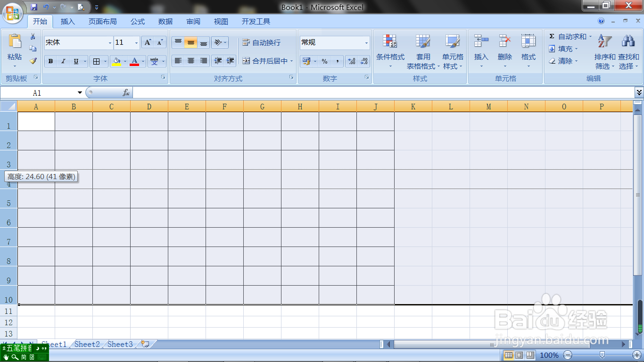Activate the Format Painter brush
The image size is (644, 362).
point(33,61)
